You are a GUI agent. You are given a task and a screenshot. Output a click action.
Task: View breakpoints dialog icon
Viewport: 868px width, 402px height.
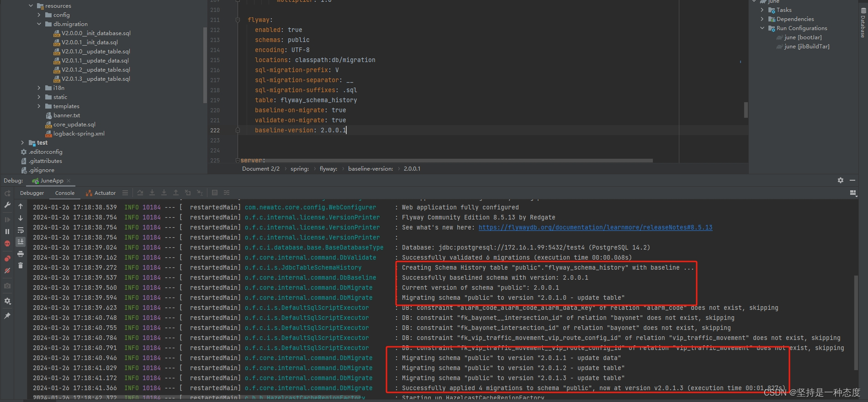click(7, 259)
